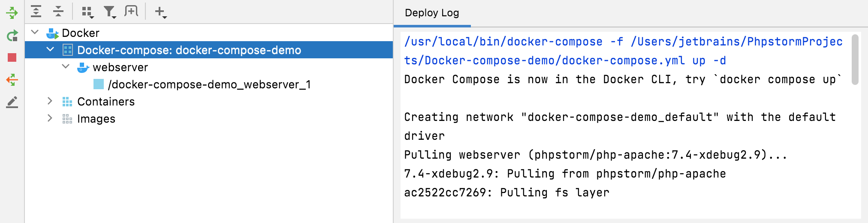Open the Group By options icon

[87, 12]
